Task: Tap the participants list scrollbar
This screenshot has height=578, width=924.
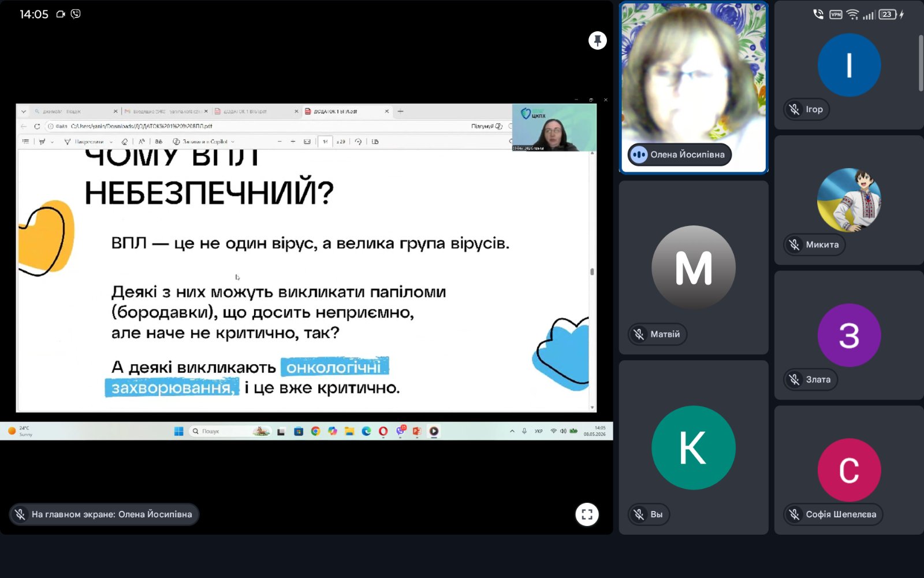Action: pyautogui.click(x=921, y=62)
